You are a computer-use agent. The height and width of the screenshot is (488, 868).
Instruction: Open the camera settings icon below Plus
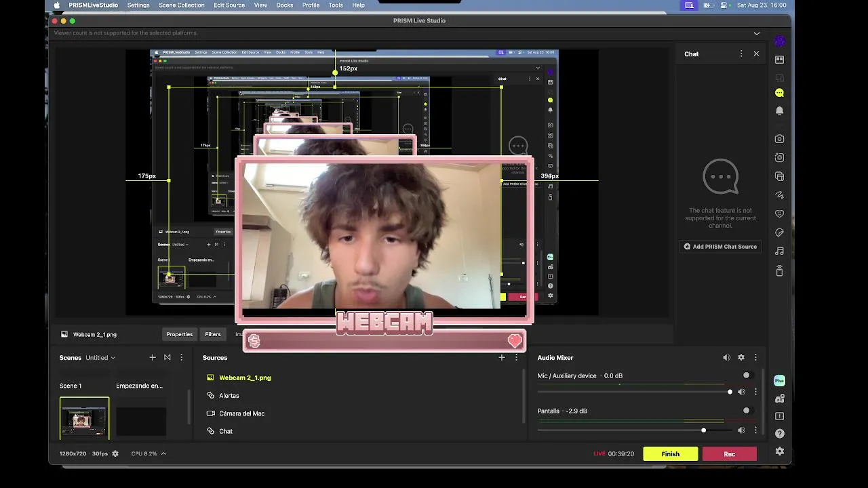click(779, 399)
